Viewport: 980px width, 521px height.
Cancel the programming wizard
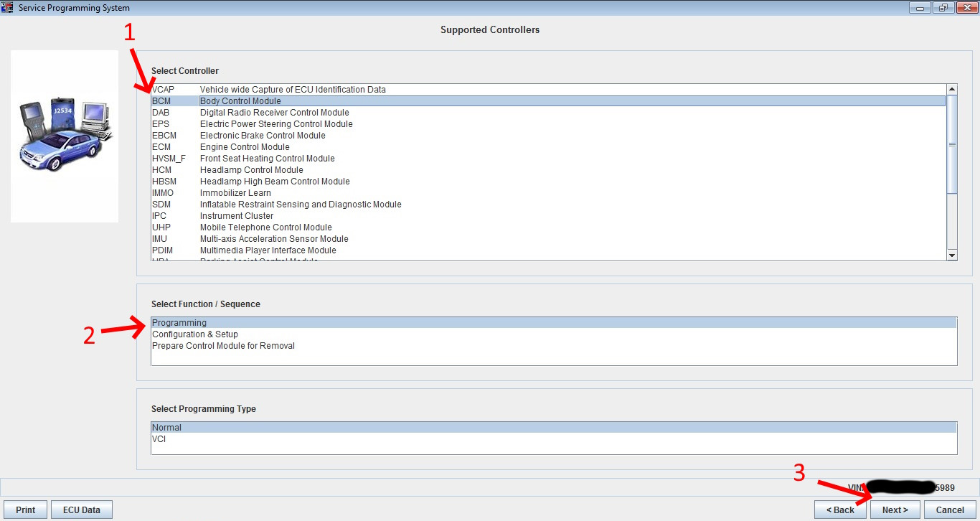click(x=950, y=510)
